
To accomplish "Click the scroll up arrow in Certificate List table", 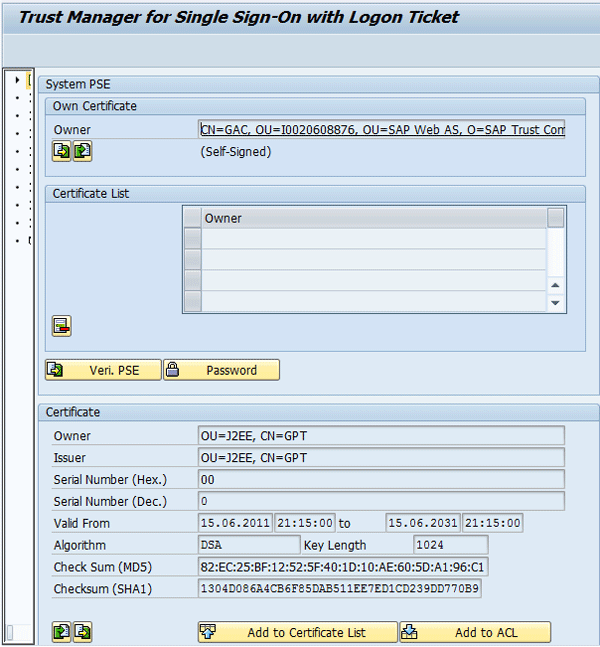I will click(x=556, y=284).
